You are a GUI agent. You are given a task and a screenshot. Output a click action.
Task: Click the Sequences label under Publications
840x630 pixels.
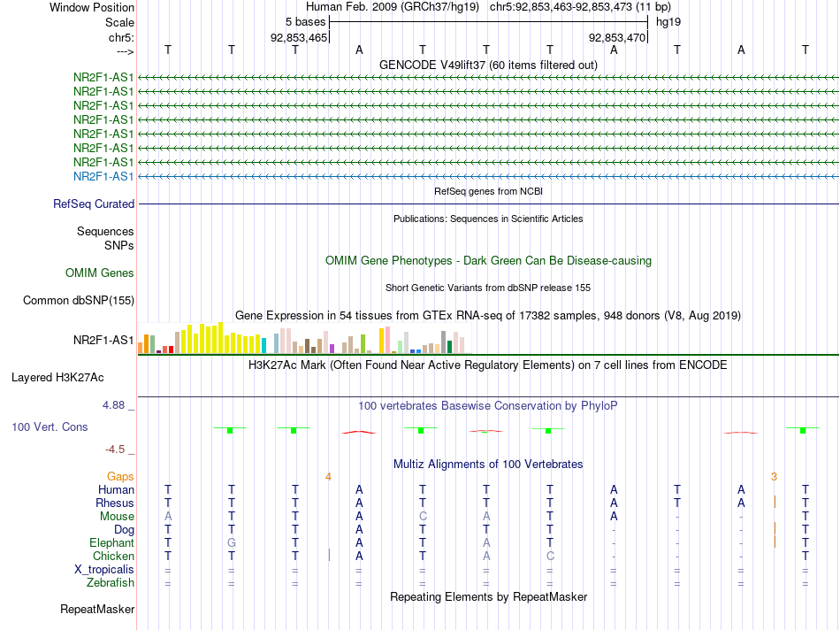(105, 231)
